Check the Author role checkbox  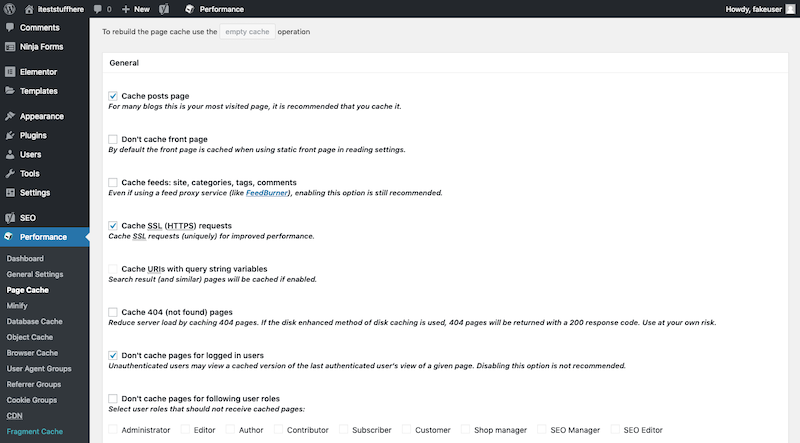(x=230, y=430)
